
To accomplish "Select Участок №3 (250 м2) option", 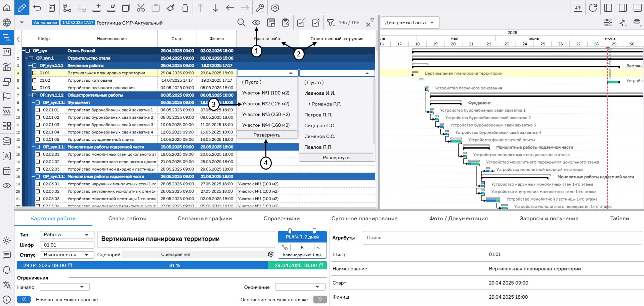I will (x=266, y=114).
